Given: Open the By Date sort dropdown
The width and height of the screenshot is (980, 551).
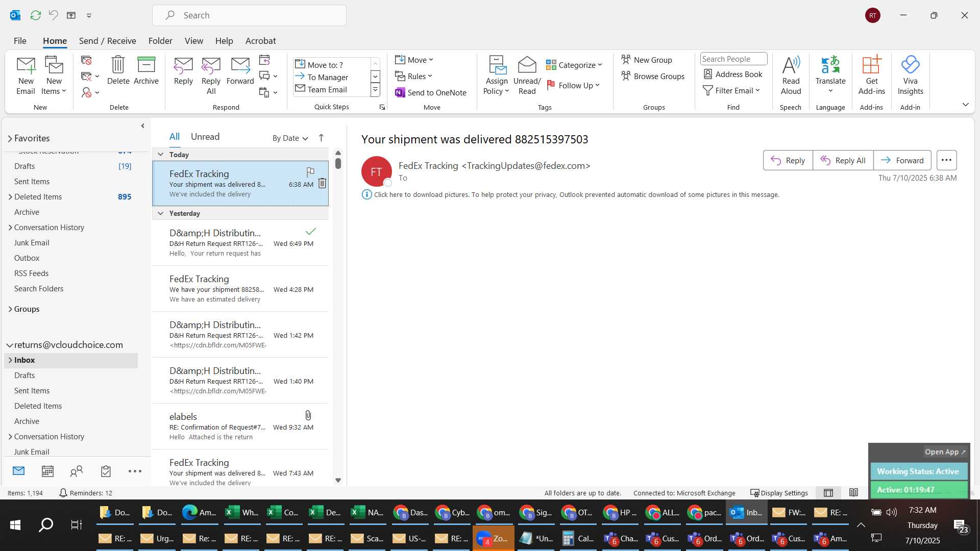Looking at the screenshot, I should click(x=290, y=138).
